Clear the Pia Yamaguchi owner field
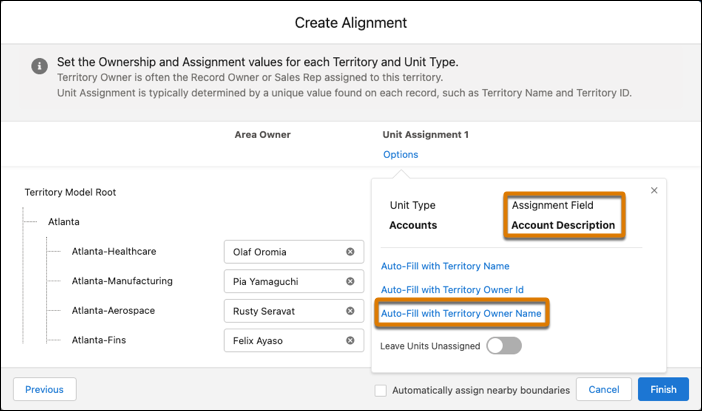 pyautogui.click(x=350, y=281)
